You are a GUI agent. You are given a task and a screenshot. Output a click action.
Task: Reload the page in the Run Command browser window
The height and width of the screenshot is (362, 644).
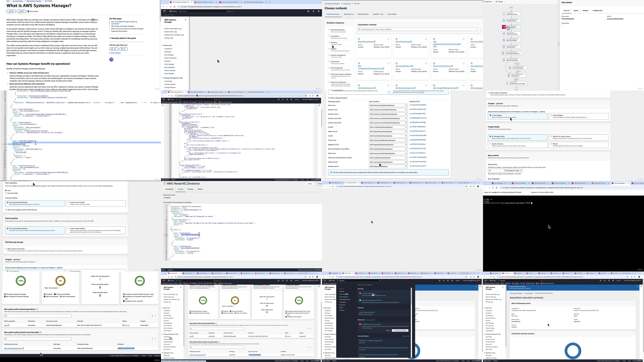click(x=171, y=7)
